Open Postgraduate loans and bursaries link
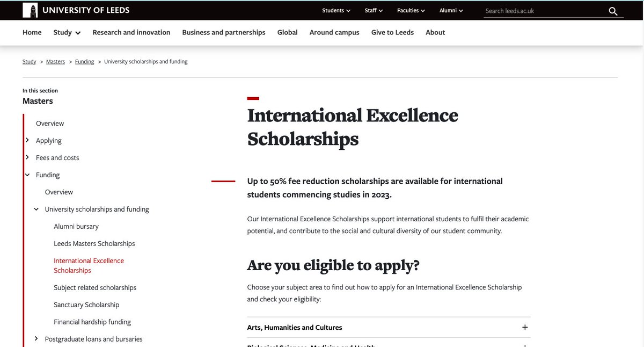The width and height of the screenshot is (644, 347). (94, 339)
